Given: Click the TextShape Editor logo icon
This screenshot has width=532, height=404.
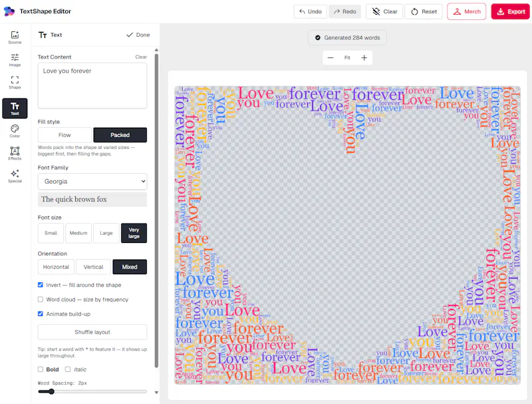Looking at the screenshot, I should [x=9, y=11].
